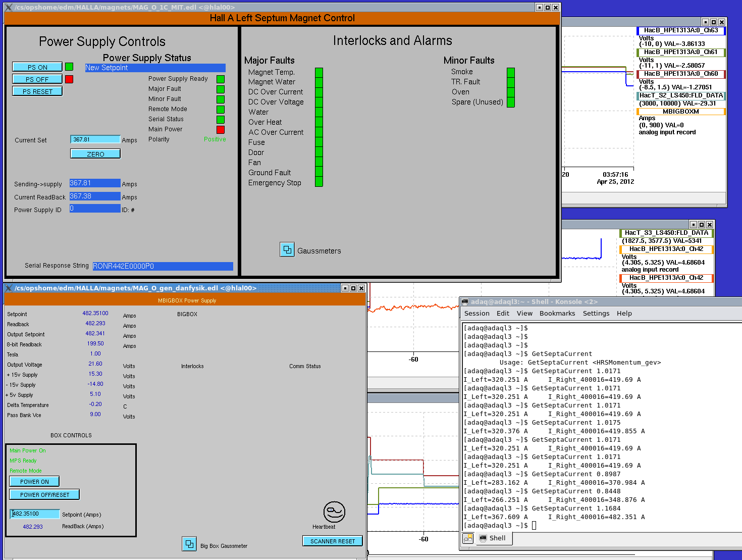The height and width of the screenshot is (560, 742).
Task: Open the Big Box Gaussmeter display icon
Action: coord(189,544)
